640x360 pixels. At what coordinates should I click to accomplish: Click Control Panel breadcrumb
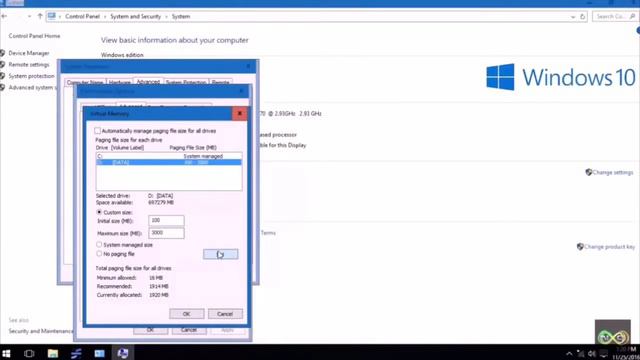82,16
